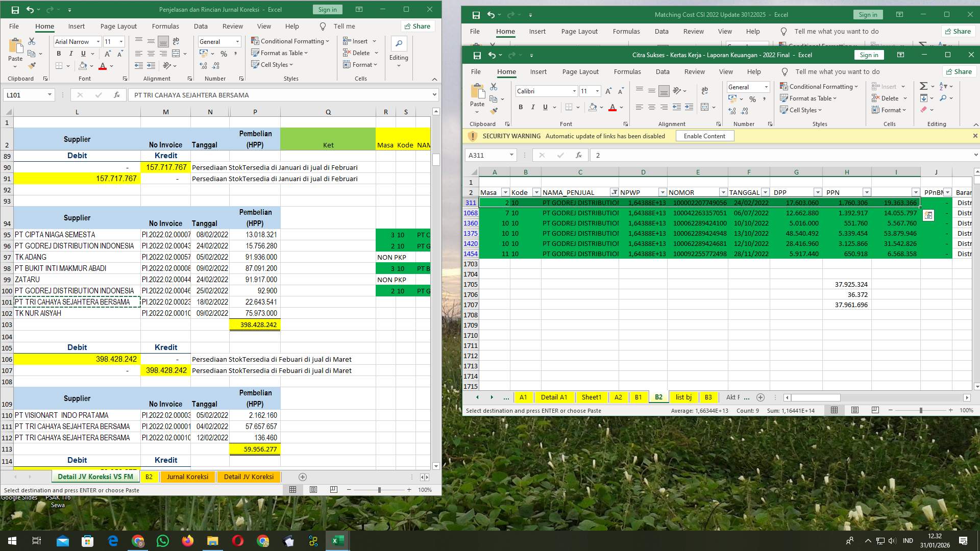The width and height of the screenshot is (980, 551).
Task: Toggle bold formatting on the selection
Action: coord(521,107)
